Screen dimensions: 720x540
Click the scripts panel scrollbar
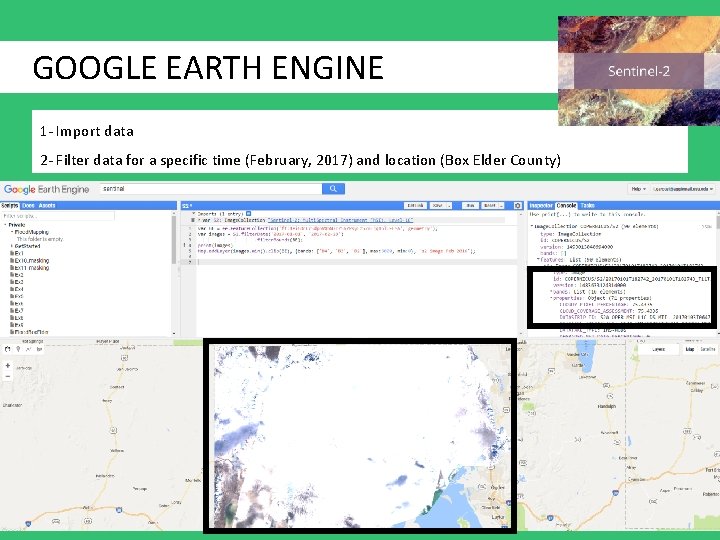tap(174, 239)
